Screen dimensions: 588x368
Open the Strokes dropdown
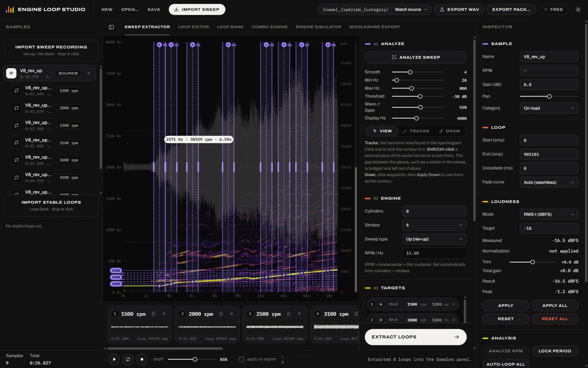434,225
